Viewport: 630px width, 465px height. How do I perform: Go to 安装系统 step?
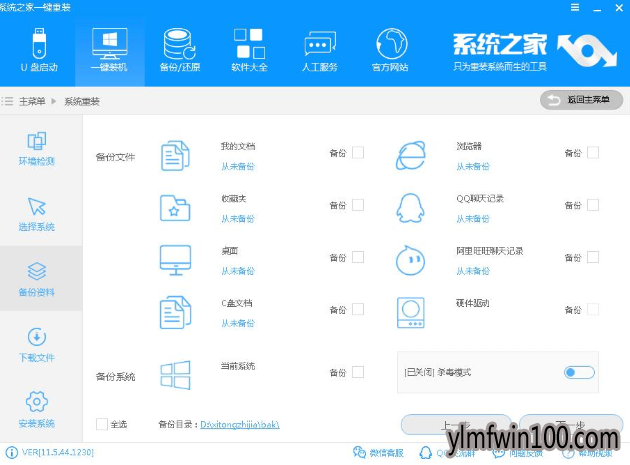point(37,410)
